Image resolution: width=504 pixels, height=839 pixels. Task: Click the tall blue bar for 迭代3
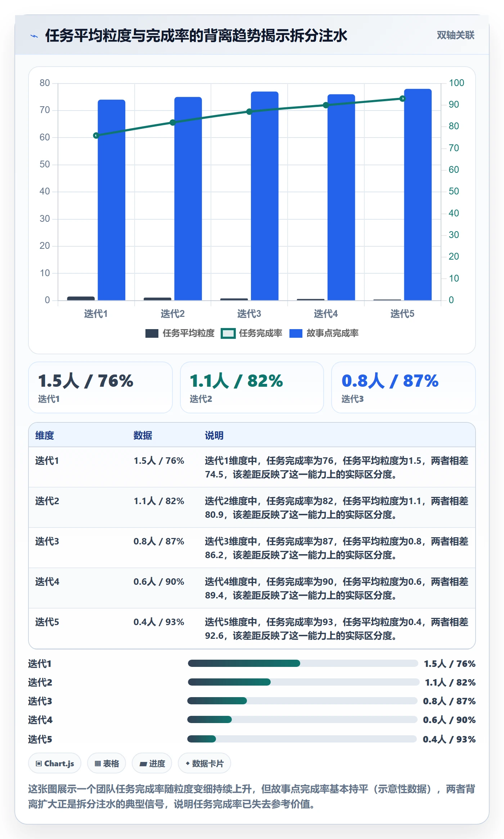[x=265, y=196]
